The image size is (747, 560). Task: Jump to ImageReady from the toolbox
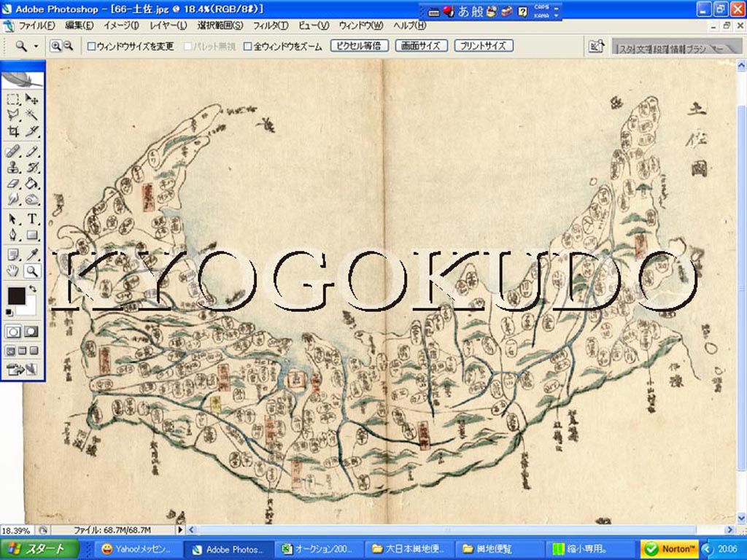point(23,369)
